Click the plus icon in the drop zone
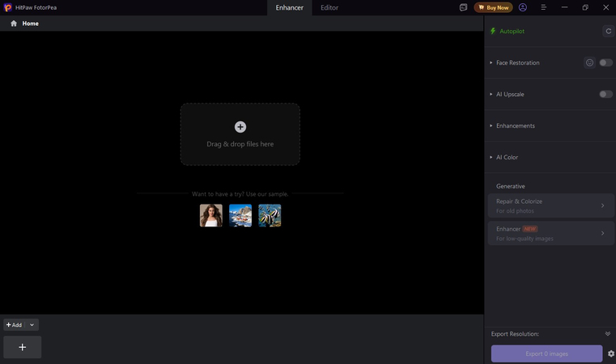The image size is (616, 364). point(240,127)
